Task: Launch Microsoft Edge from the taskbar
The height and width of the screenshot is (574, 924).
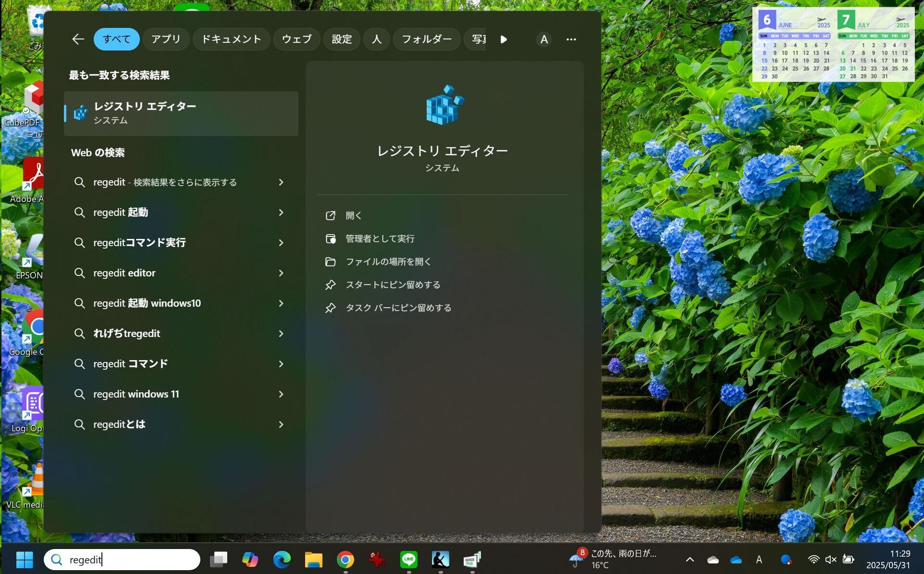Action: (x=282, y=560)
